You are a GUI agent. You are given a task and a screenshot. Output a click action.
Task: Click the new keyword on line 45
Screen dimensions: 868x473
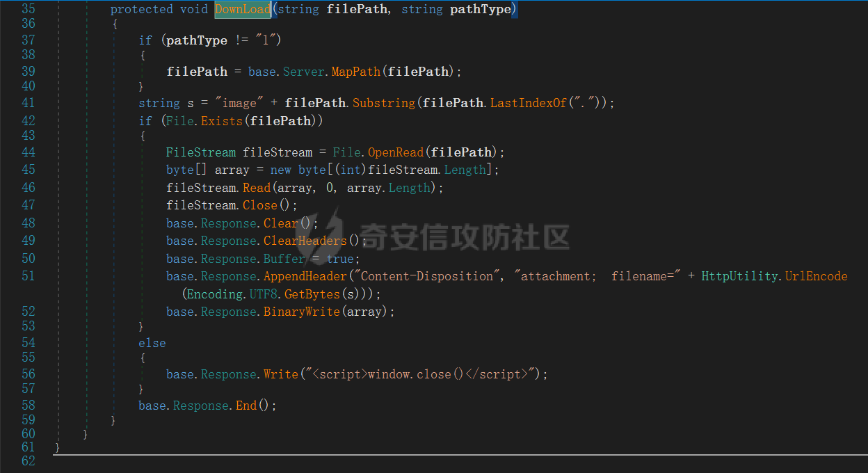281,170
